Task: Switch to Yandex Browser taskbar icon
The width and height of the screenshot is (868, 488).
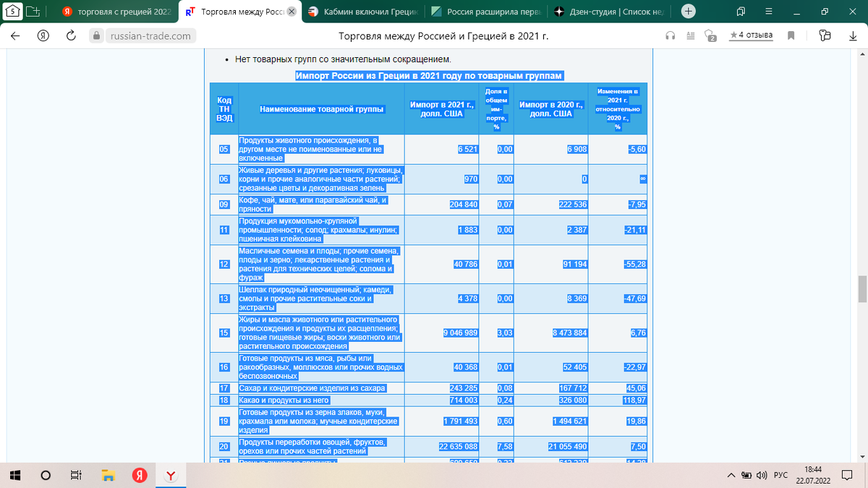Action: (171, 475)
